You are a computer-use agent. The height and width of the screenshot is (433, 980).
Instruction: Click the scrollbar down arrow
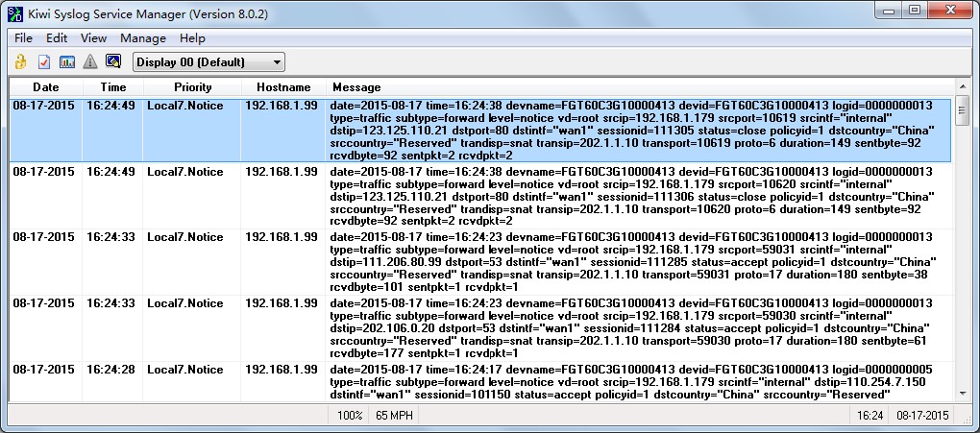(963, 394)
